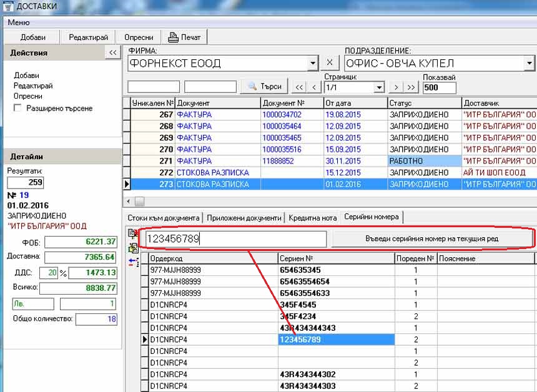This screenshot has width=537, height=392.
Task: Click the ДОСТАВКИ window title icon
Action: pyautogui.click(x=7, y=6)
